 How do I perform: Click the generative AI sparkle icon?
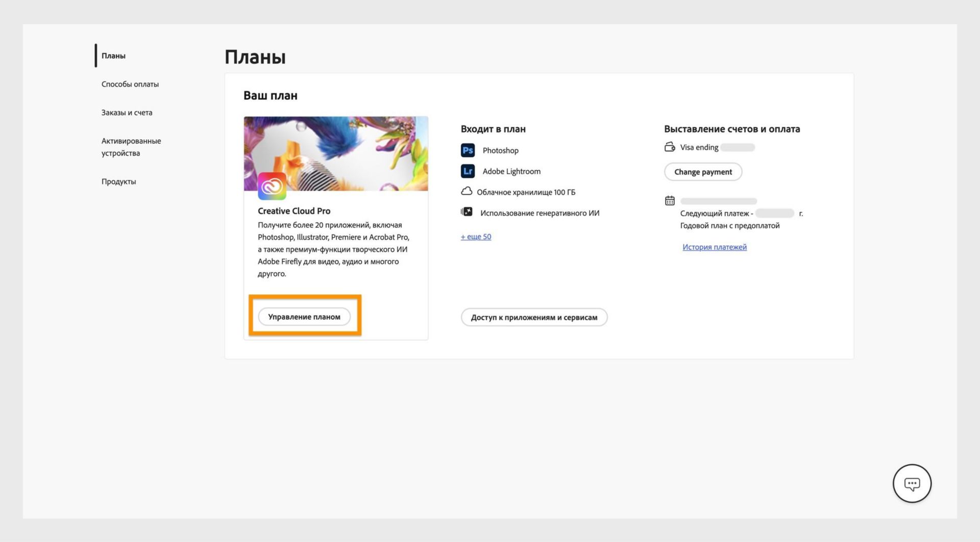coord(467,212)
